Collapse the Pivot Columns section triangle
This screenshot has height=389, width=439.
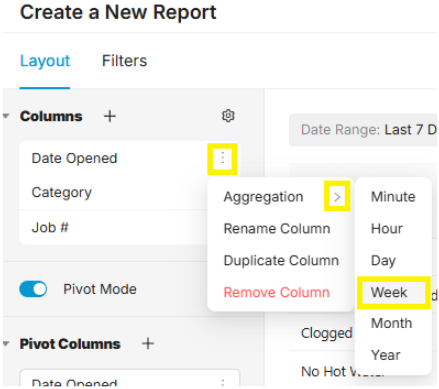(6, 344)
